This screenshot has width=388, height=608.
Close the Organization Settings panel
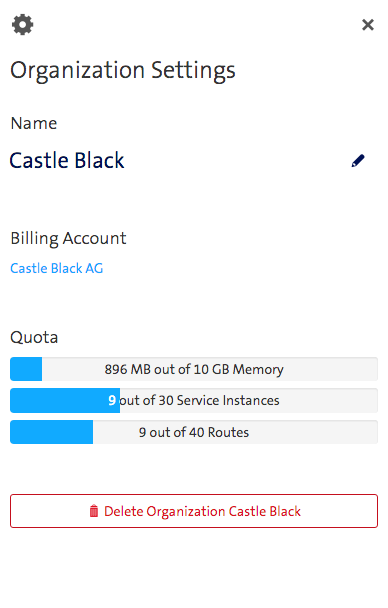(x=367, y=25)
